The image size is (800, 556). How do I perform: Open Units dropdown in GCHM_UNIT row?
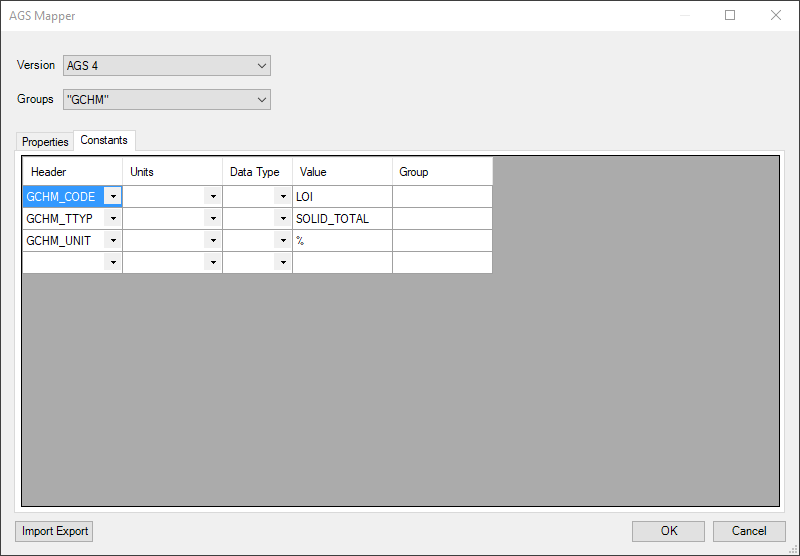pos(213,240)
